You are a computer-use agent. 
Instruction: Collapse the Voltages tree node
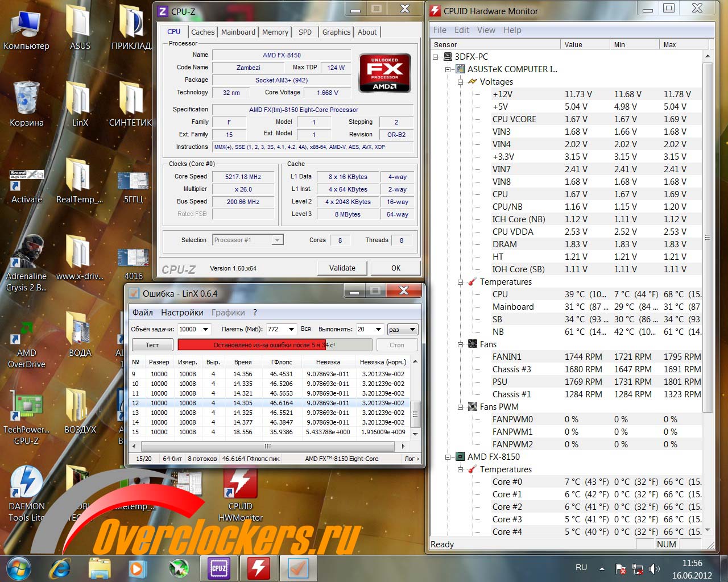click(x=461, y=82)
